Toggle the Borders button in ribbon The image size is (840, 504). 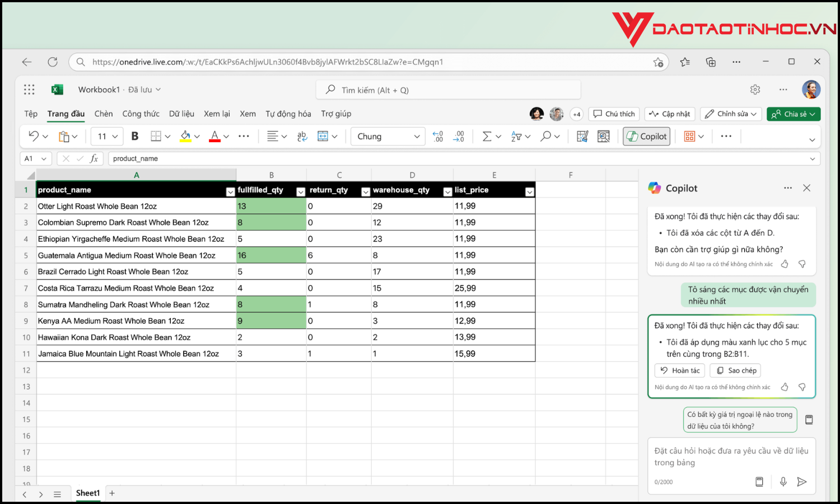coord(156,136)
